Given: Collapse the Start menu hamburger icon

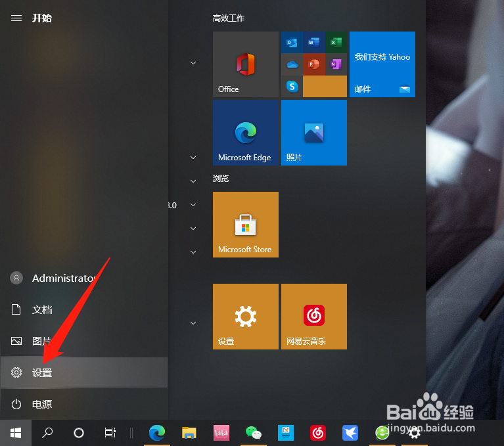Looking at the screenshot, I should click(x=16, y=18).
